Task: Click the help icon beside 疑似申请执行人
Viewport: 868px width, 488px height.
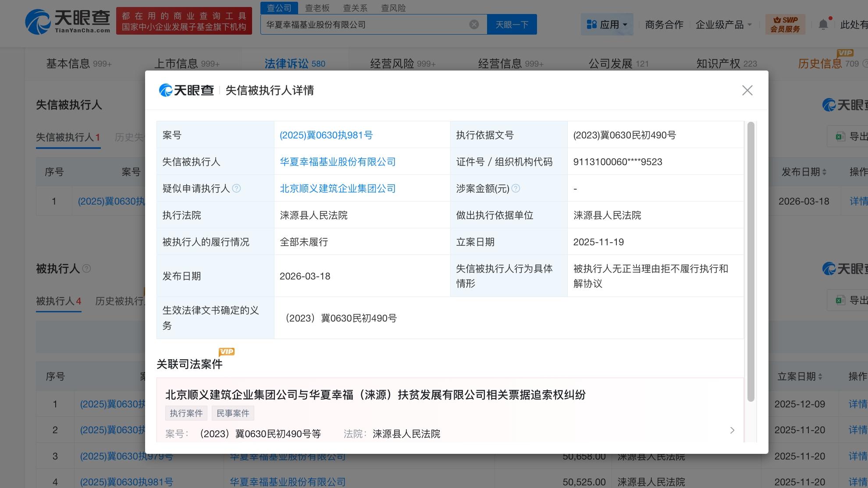Action: (x=237, y=188)
